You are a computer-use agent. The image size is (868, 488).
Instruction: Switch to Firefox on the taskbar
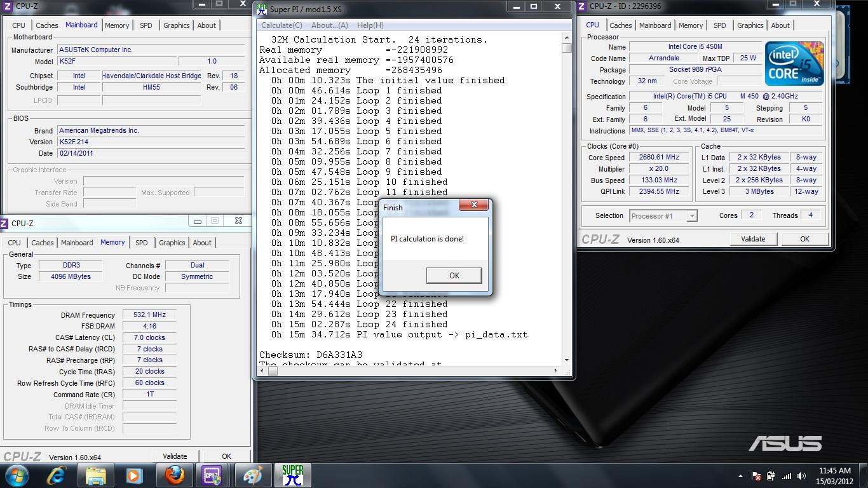pos(174,475)
